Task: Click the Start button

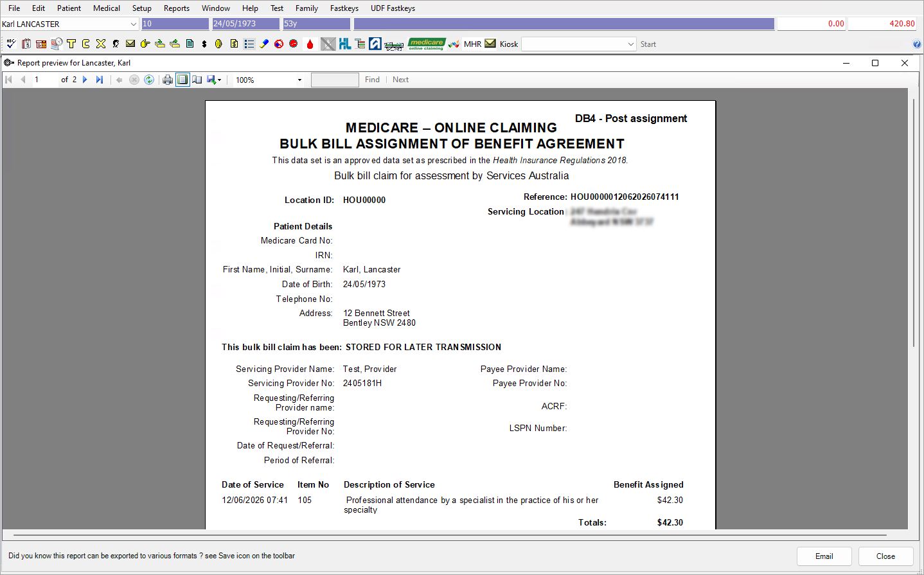Action: [x=648, y=44]
